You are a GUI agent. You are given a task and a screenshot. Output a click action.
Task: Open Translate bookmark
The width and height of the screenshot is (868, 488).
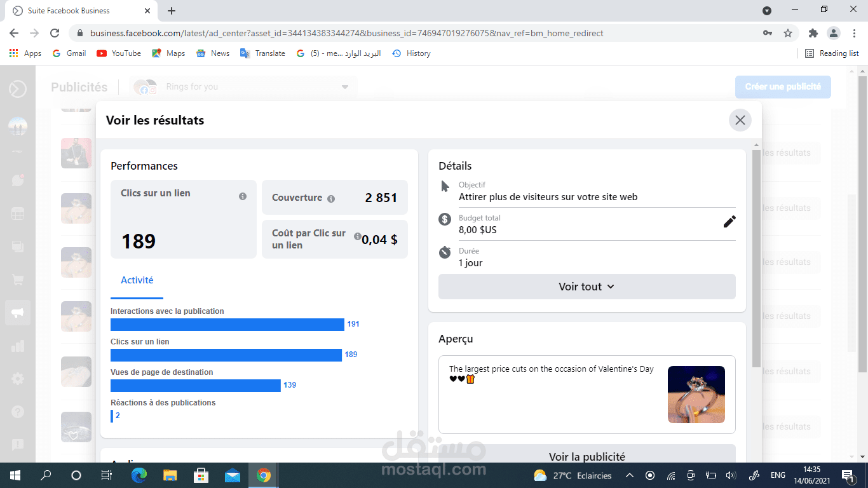[x=262, y=53]
